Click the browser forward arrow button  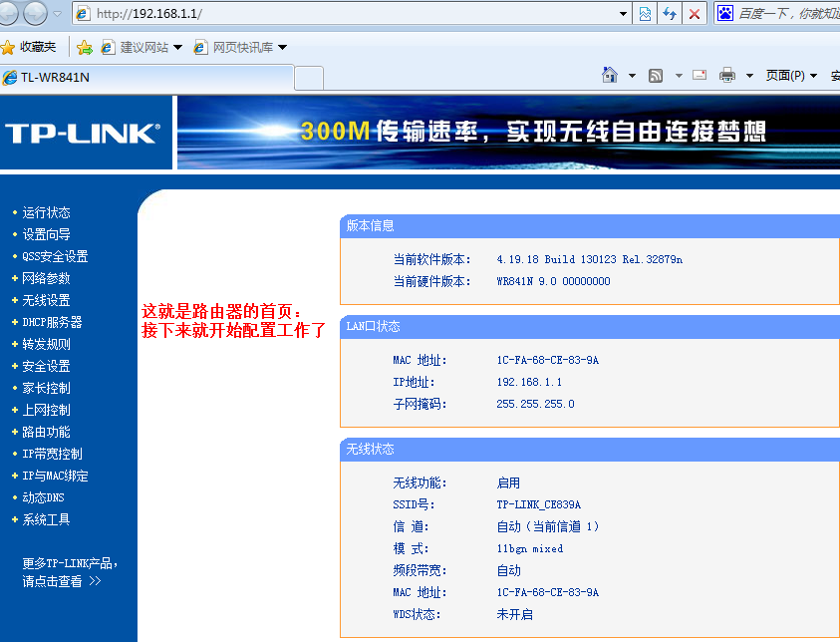pyautogui.click(x=35, y=13)
